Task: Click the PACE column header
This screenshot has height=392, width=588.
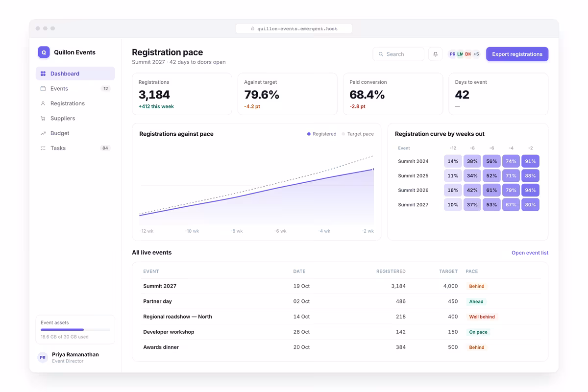Action: point(472,271)
